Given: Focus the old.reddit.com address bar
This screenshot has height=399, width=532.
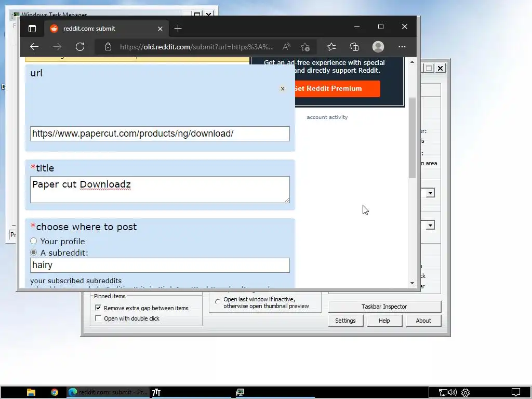Looking at the screenshot, I should [197, 47].
